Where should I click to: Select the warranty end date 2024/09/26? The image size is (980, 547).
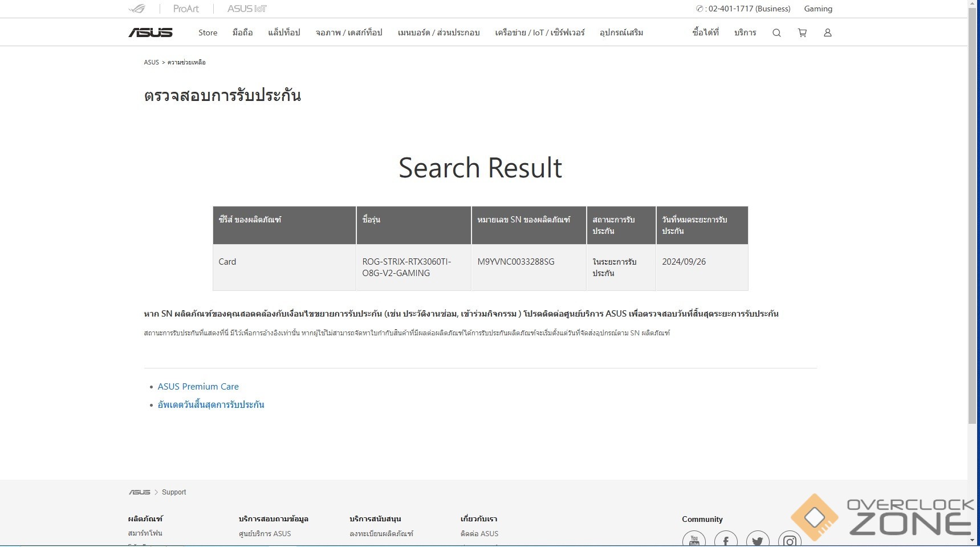click(684, 262)
